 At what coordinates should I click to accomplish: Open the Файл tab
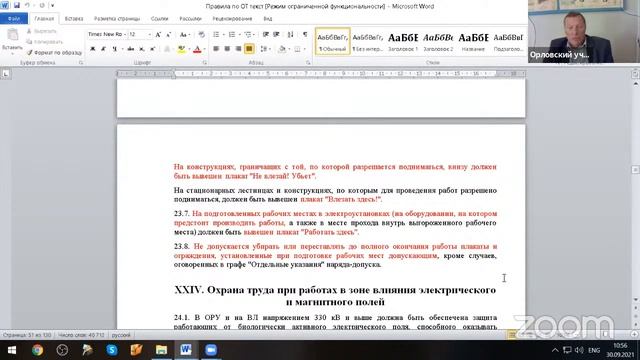tap(14, 19)
